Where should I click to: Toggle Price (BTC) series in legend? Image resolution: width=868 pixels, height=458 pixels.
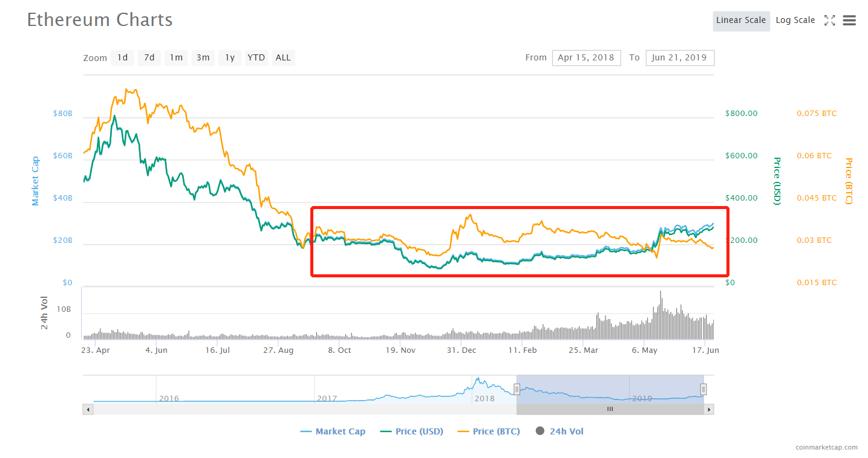click(x=489, y=431)
